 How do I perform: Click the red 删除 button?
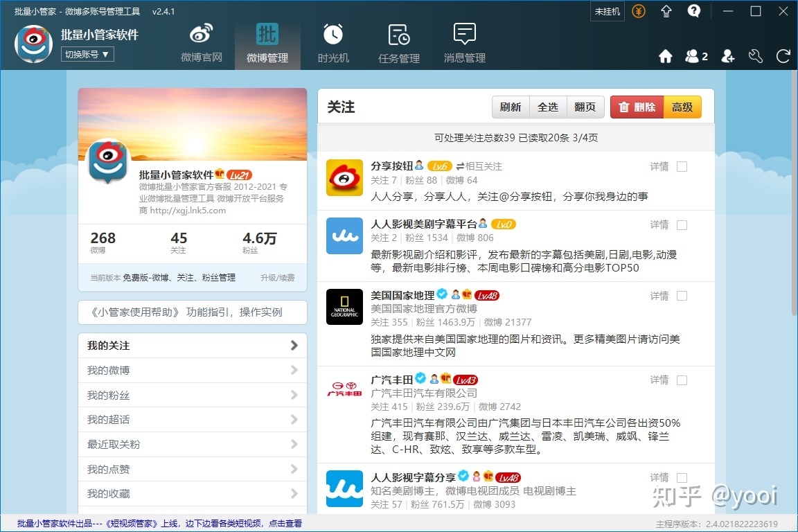point(637,107)
